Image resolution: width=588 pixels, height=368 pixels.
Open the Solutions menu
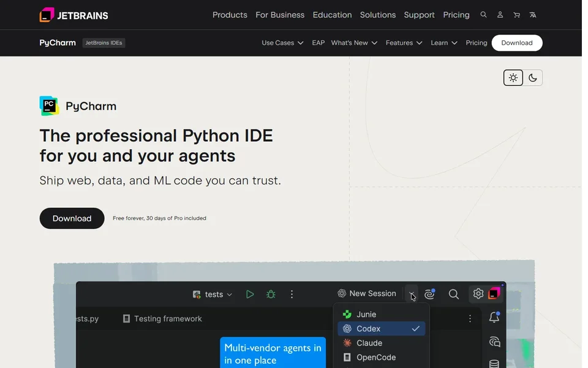click(x=378, y=15)
